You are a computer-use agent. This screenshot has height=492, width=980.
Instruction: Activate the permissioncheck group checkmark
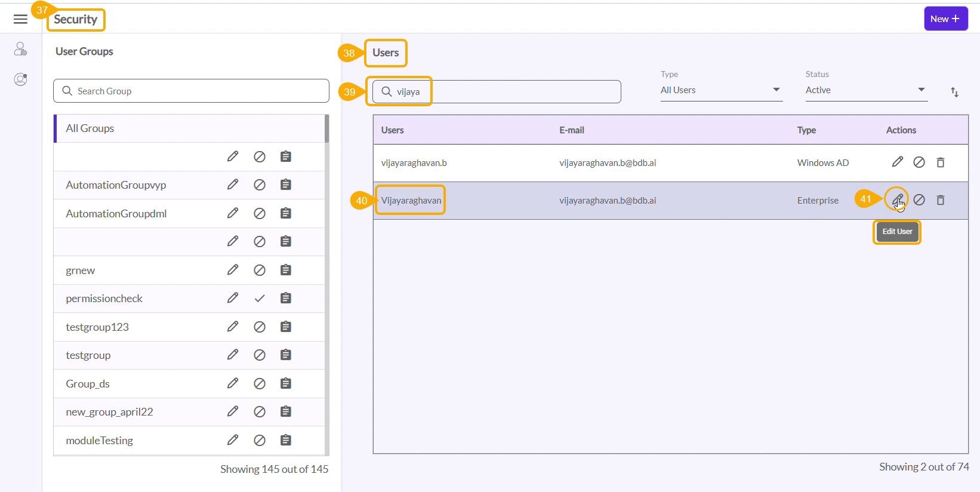260,299
